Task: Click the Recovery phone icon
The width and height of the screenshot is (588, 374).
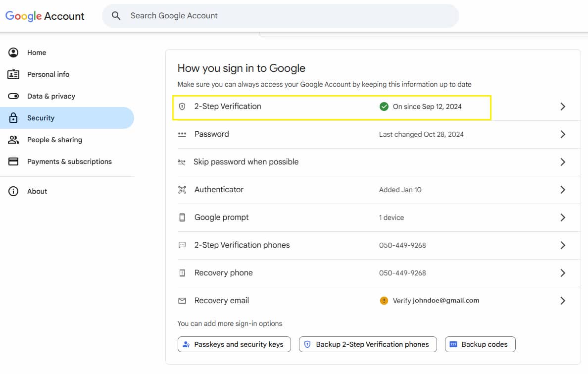Action: pyautogui.click(x=182, y=273)
